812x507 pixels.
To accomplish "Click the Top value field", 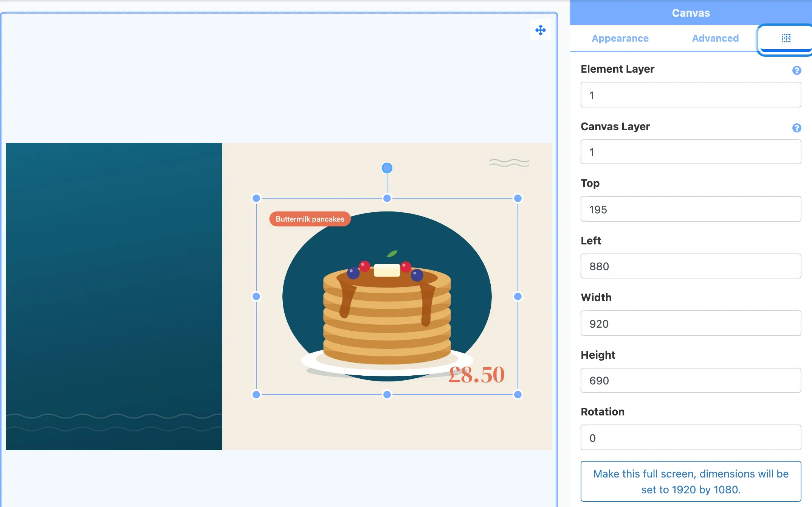I will [x=691, y=209].
